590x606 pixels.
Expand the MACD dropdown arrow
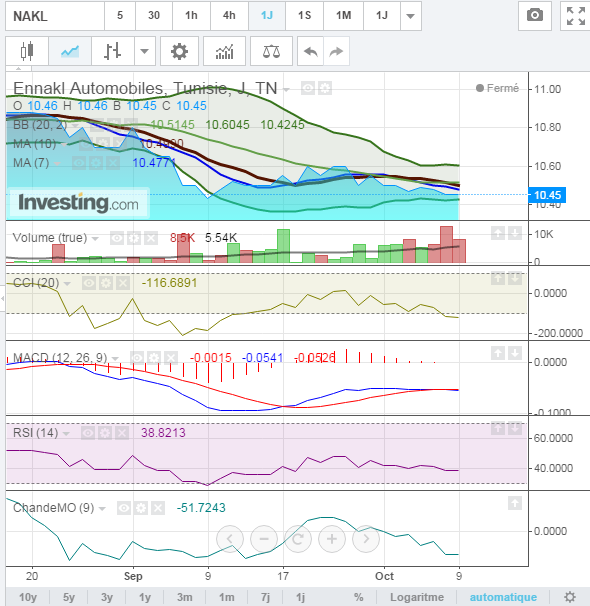115,359
